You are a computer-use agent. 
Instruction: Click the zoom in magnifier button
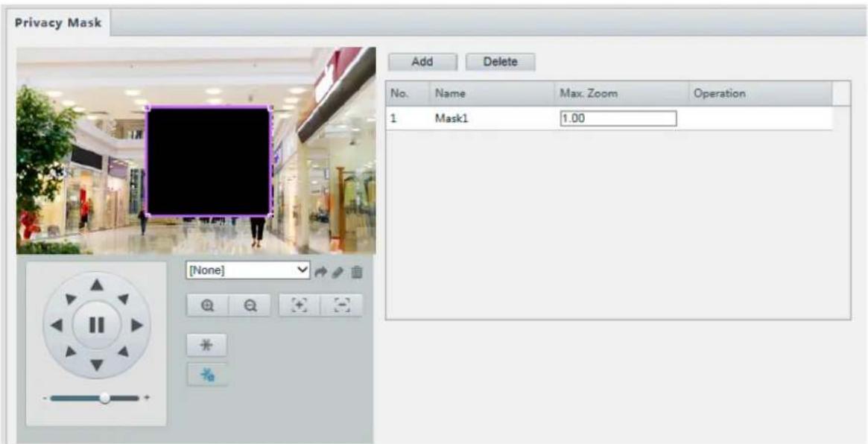pos(208,305)
